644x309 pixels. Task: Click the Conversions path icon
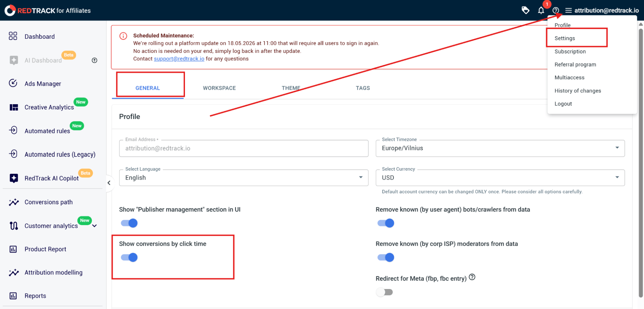[x=14, y=202]
